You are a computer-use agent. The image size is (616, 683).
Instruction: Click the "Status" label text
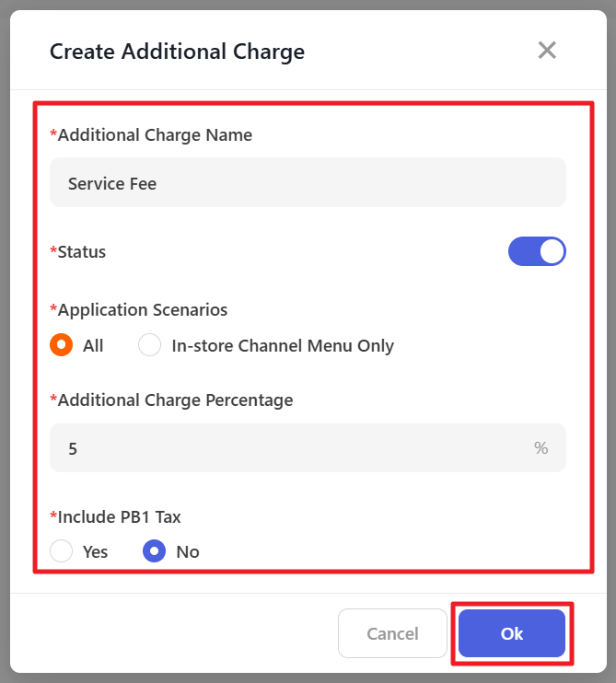(x=82, y=251)
